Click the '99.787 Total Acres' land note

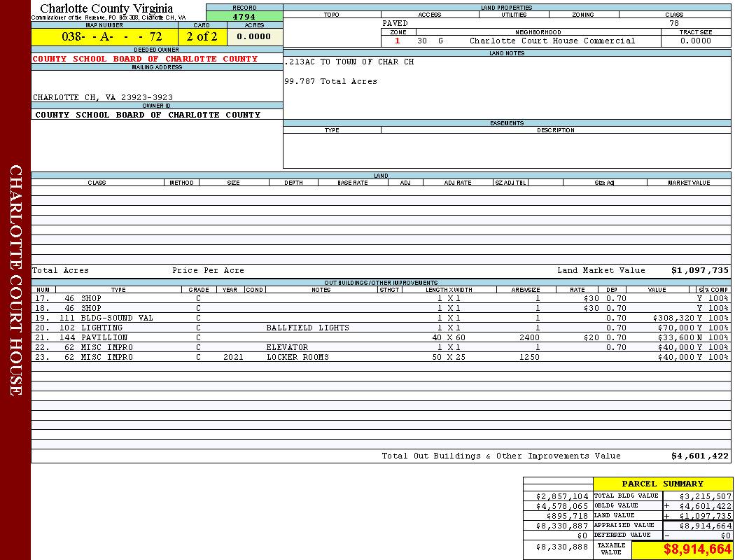(330, 81)
